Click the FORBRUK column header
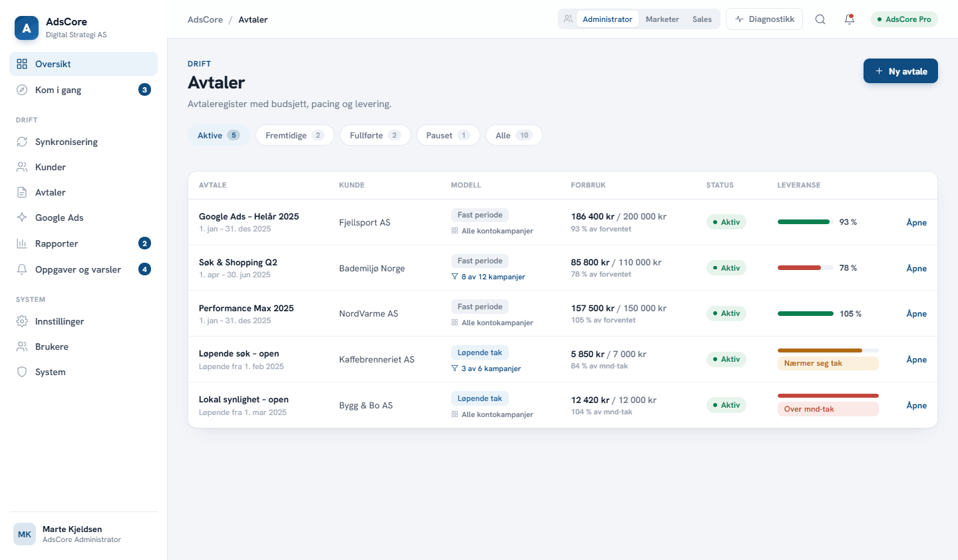958x560 pixels. (x=588, y=185)
